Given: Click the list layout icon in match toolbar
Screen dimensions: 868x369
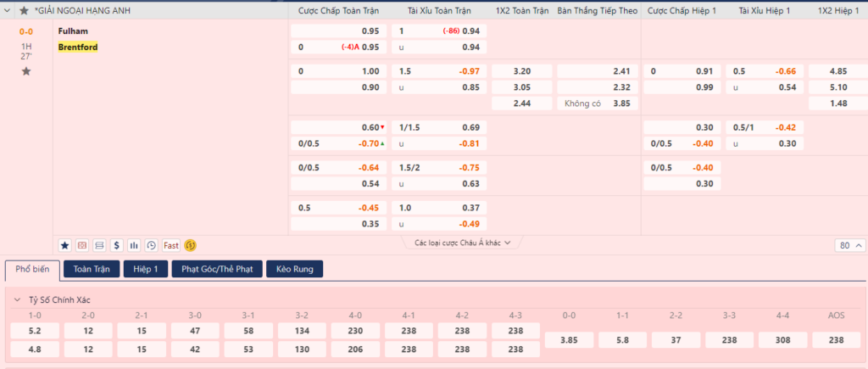Looking at the screenshot, I should [x=99, y=245].
